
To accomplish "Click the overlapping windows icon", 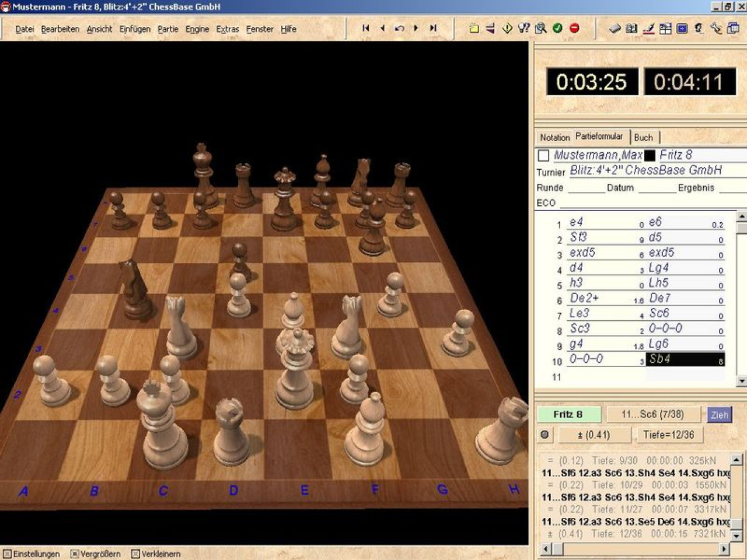I will click(x=733, y=28).
